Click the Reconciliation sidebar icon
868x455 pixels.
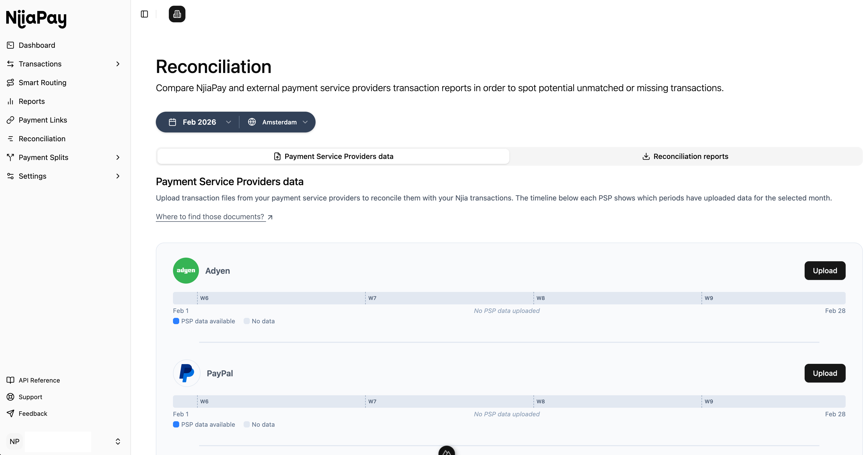[x=10, y=138]
